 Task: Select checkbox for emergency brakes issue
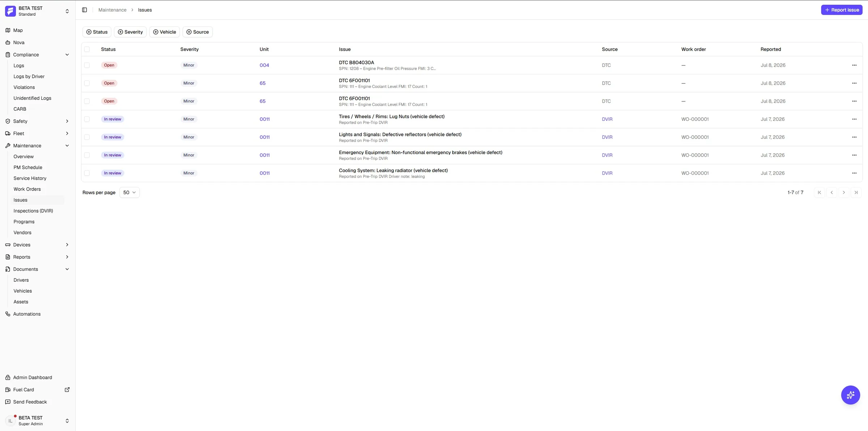pos(87,155)
